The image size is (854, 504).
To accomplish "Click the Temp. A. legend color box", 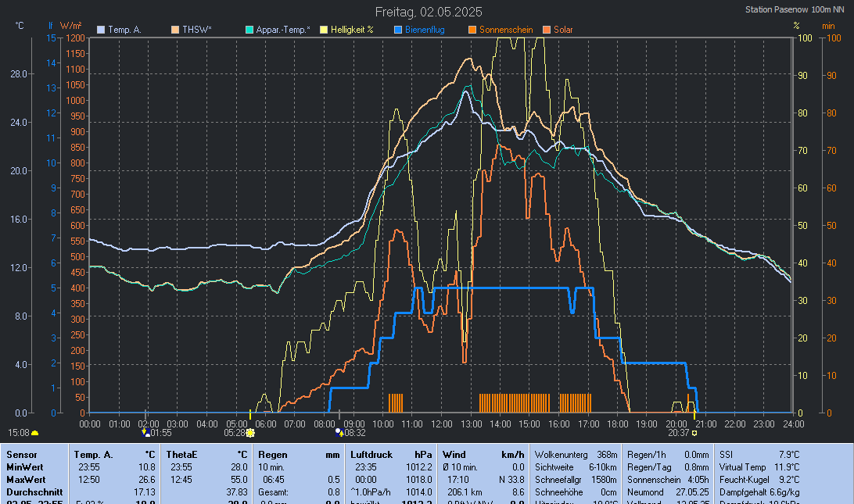I will 101,30.
